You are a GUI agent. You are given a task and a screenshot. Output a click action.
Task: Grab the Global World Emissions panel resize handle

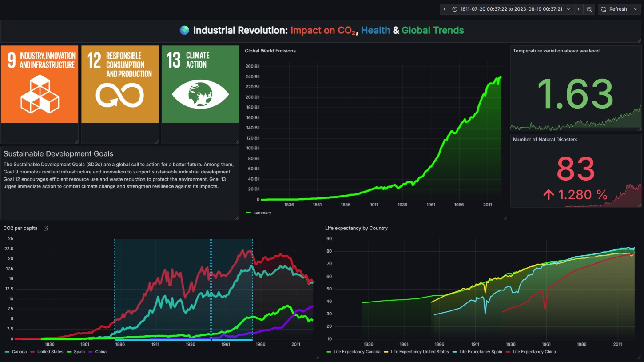point(505,218)
